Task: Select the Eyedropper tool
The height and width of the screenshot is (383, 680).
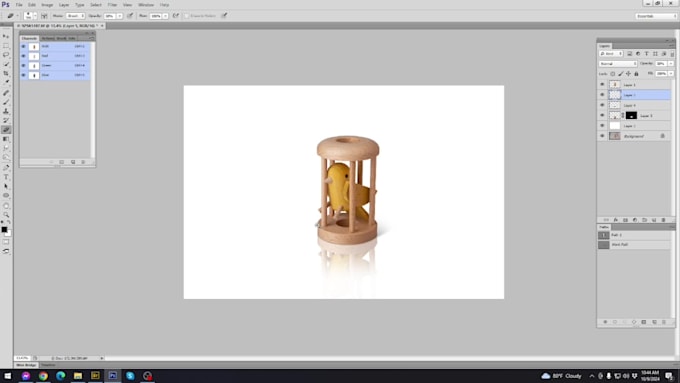Action: click(x=6, y=82)
